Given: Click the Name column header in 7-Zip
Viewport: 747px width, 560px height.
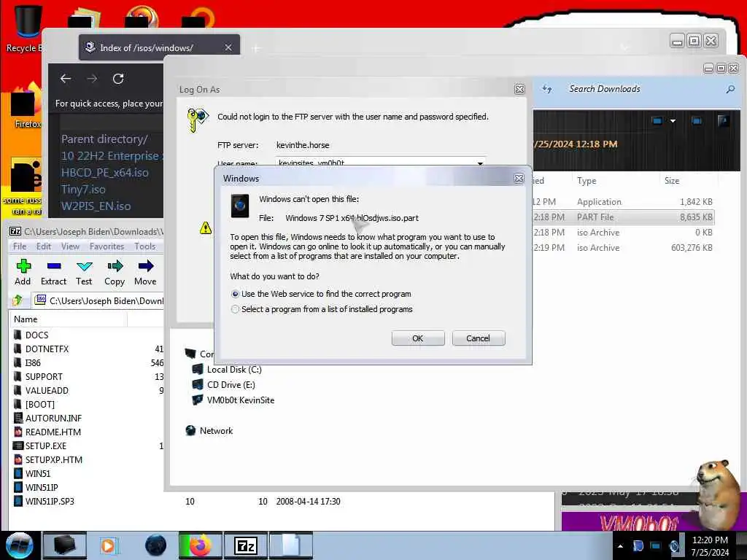Looking at the screenshot, I should pos(68,319).
